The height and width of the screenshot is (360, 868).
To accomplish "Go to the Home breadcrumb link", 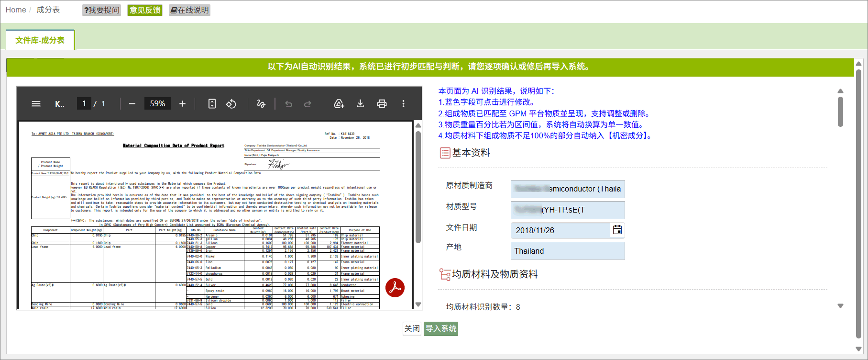I will (x=16, y=10).
